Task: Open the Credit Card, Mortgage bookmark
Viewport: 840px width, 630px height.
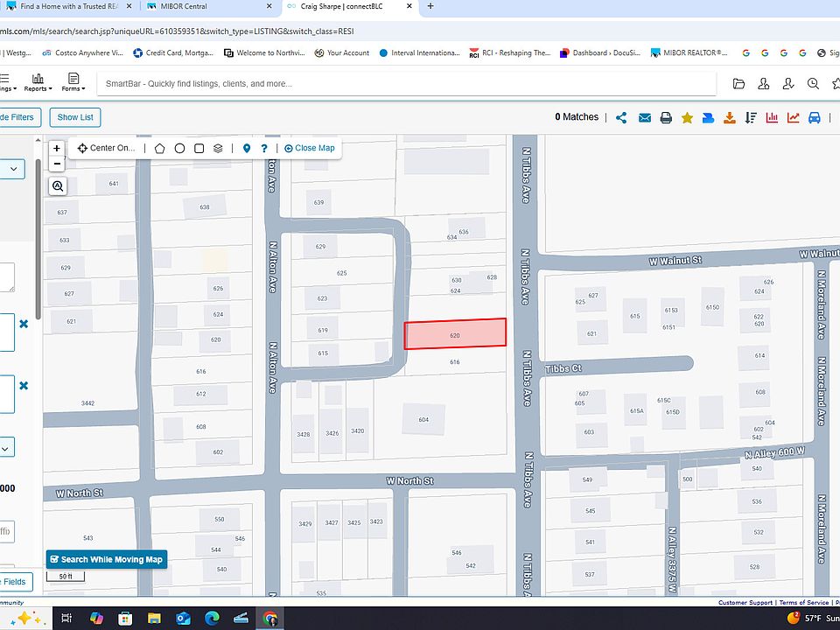Action: [173, 53]
